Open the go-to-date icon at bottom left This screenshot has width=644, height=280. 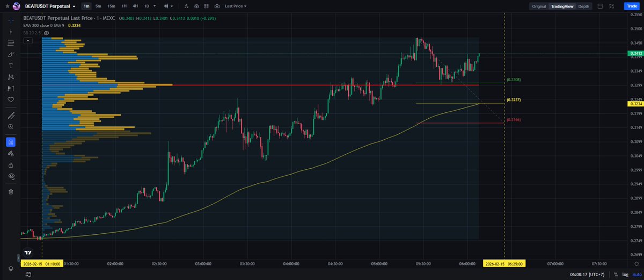pyautogui.click(x=28, y=274)
